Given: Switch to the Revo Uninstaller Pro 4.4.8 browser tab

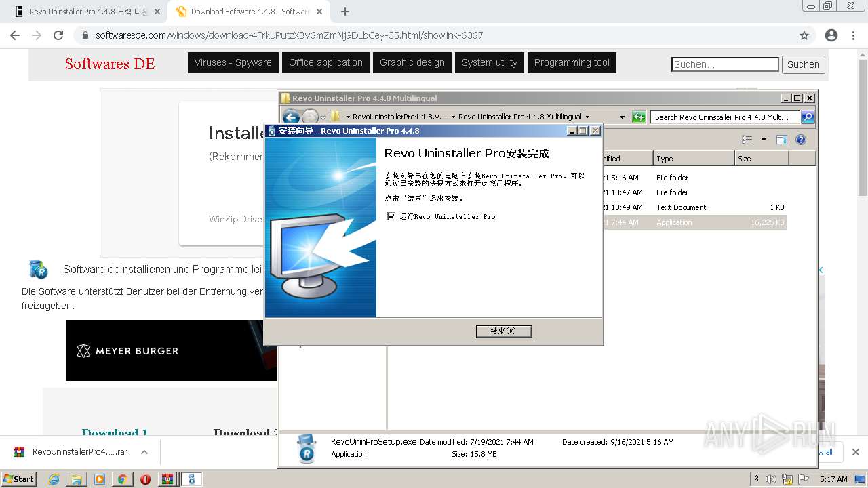Looking at the screenshot, I should pos(87,12).
